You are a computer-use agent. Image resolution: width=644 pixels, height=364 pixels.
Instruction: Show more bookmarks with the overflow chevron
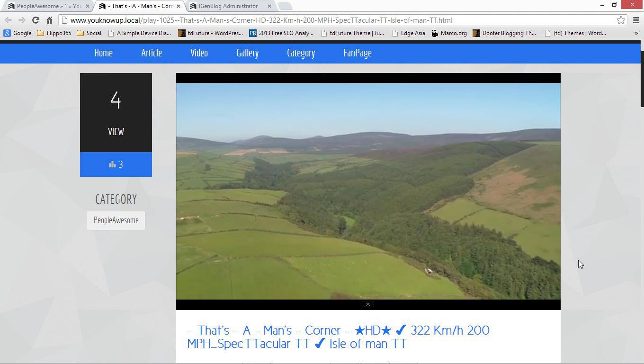pyautogui.click(x=636, y=33)
